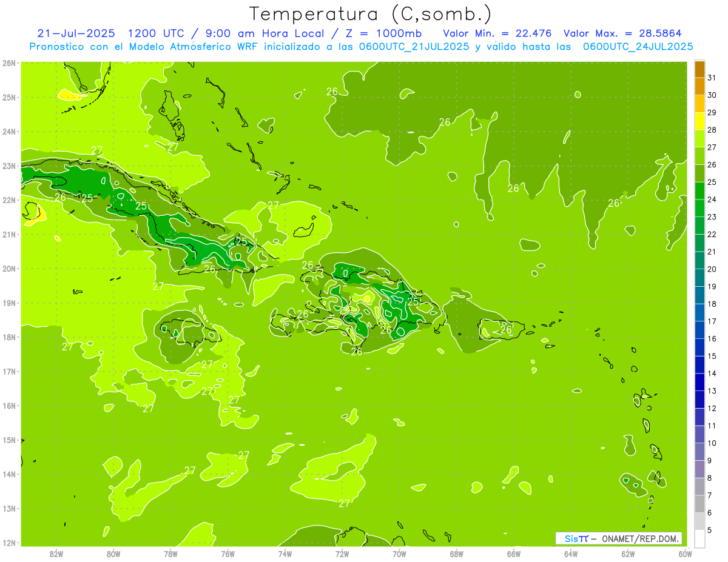The width and height of the screenshot is (728, 562).
Task: Click the color bar label '31'
Action: (x=712, y=78)
